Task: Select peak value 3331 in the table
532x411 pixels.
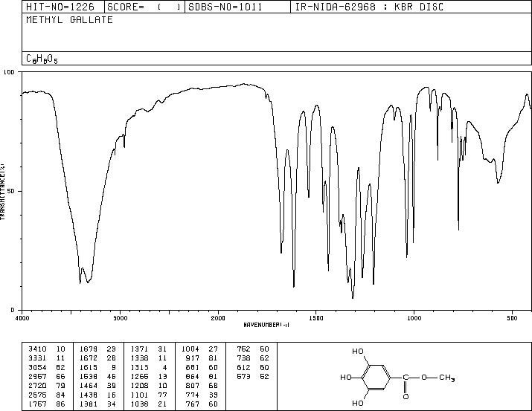Action: click(x=37, y=358)
